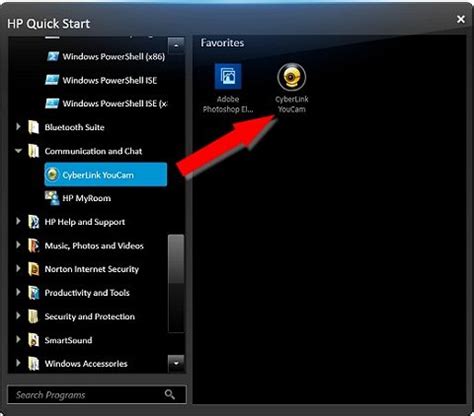Click the Security and Protection label
The height and width of the screenshot is (416, 474).
(x=90, y=317)
